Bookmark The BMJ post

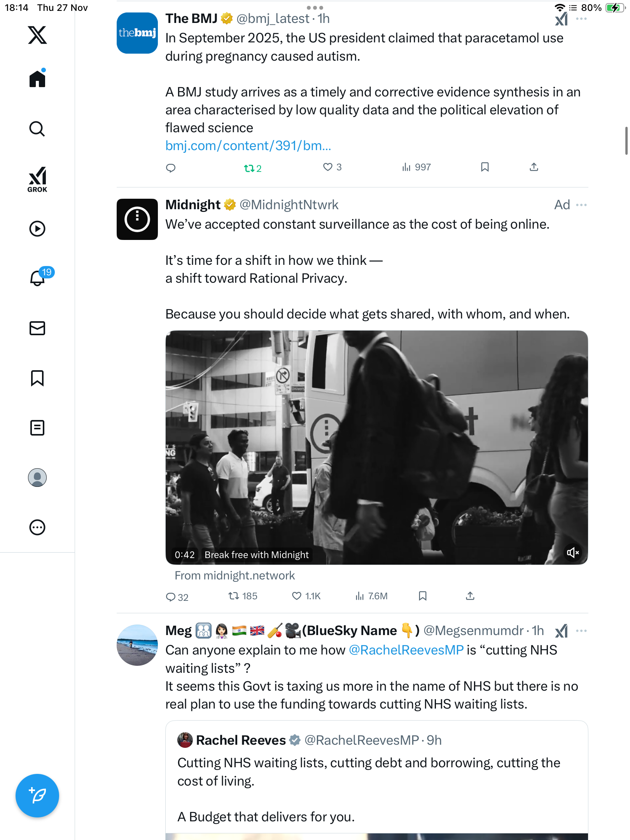(x=485, y=167)
